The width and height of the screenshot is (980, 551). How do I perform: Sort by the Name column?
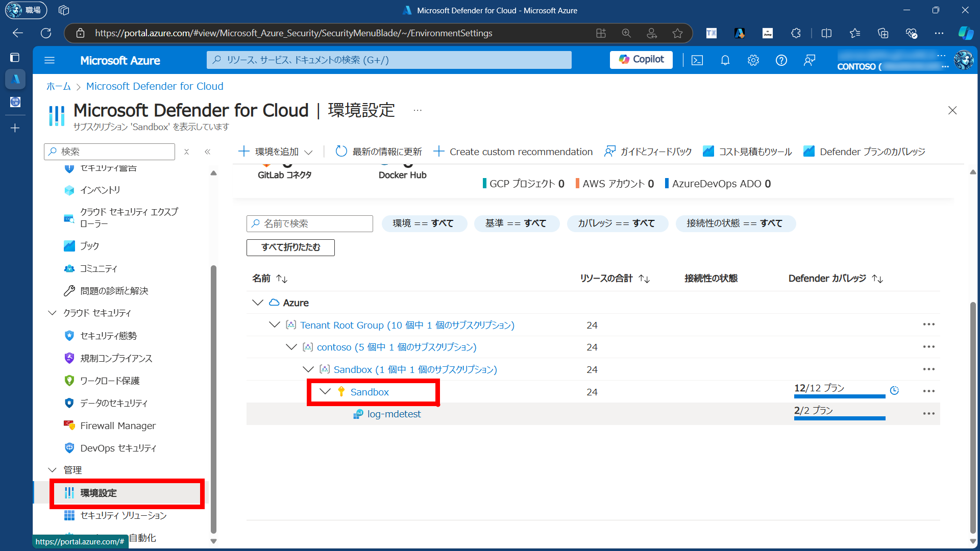point(270,278)
